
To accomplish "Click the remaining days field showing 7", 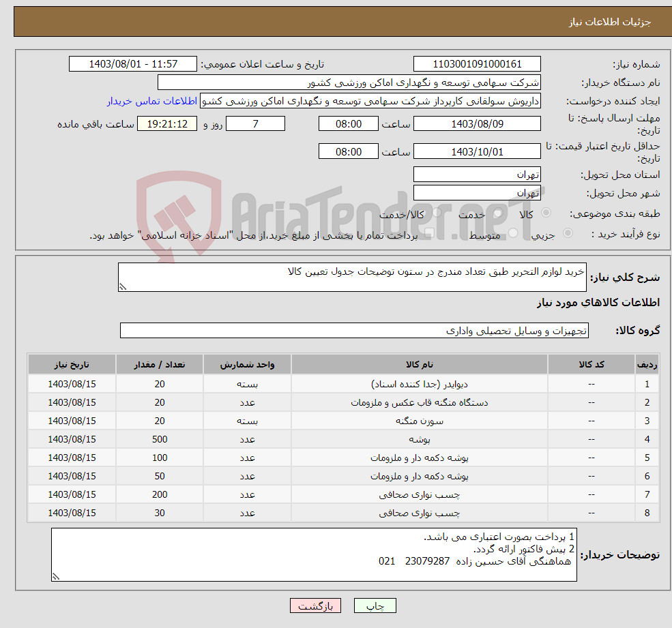I will pyautogui.click(x=255, y=124).
